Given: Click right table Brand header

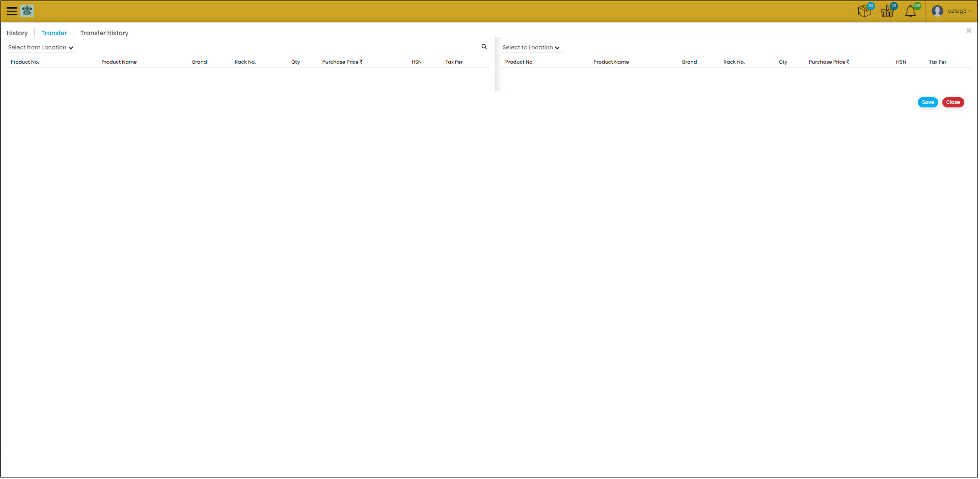Looking at the screenshot, I should [x=690, y=62].
